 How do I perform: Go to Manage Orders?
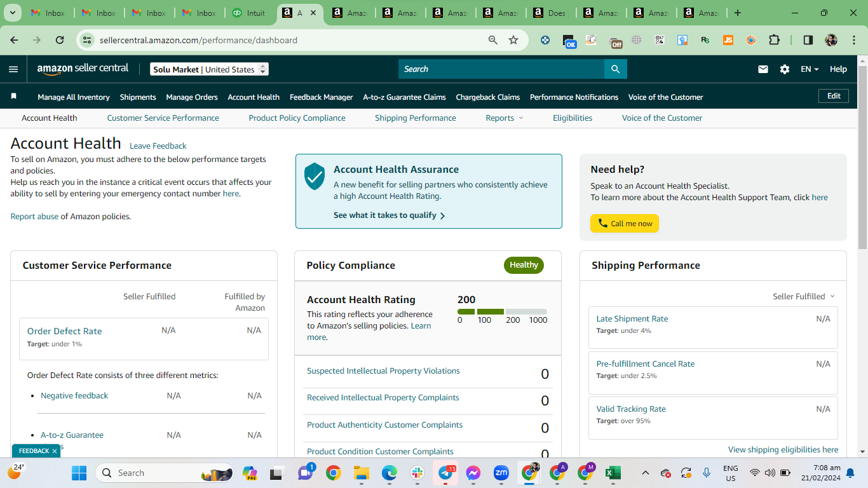(192, 97)
